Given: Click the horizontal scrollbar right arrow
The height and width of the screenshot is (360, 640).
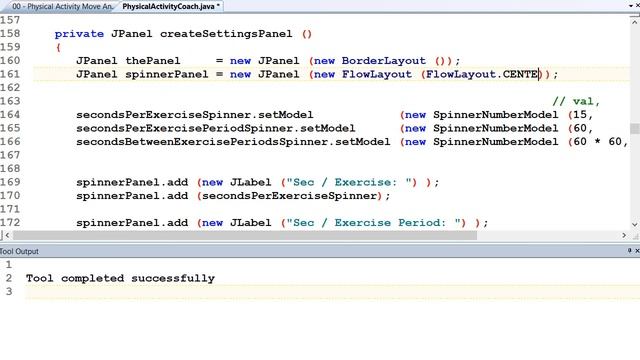Looking at the screenshot, I should [624, 235].
